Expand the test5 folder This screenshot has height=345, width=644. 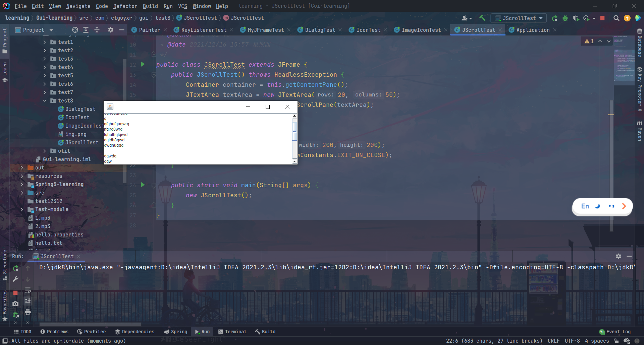pos(45,75)
